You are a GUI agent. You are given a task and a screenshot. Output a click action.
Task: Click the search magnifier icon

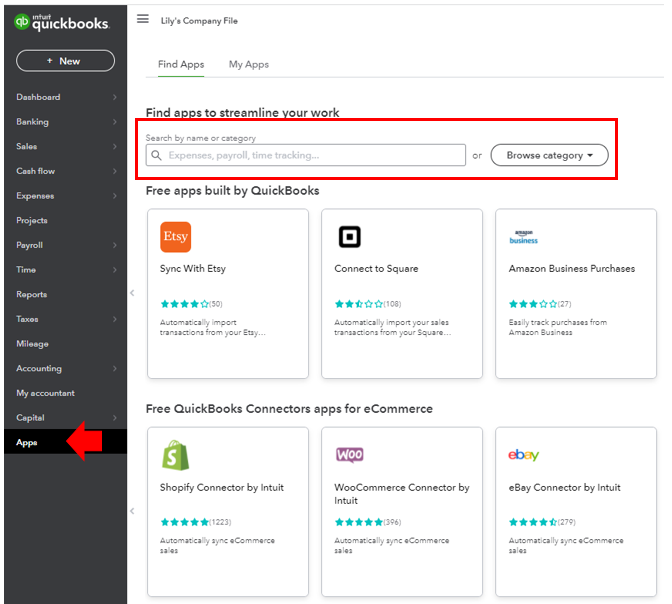coord(156,155)
